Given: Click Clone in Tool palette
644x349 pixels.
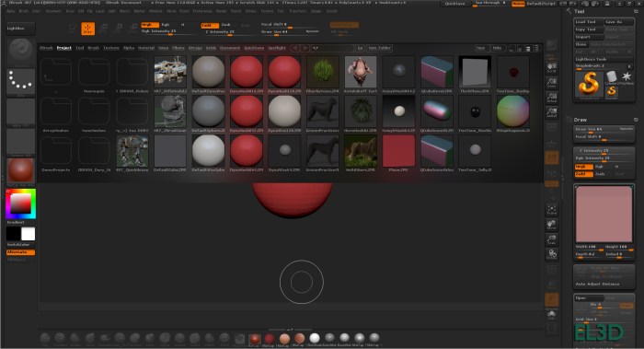Looking at the screenshot, I should 581,44.
